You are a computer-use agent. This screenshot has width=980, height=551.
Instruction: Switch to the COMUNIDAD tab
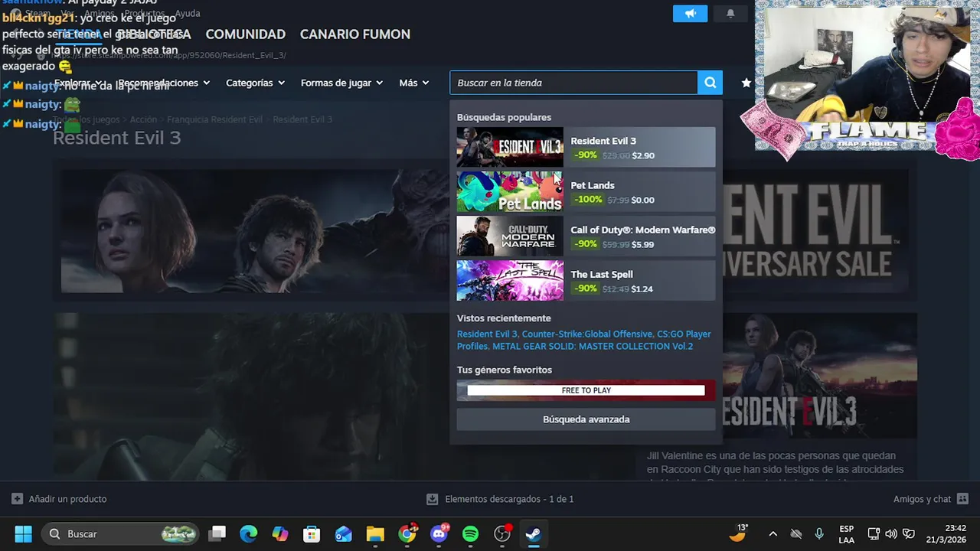tap(245, 34)
